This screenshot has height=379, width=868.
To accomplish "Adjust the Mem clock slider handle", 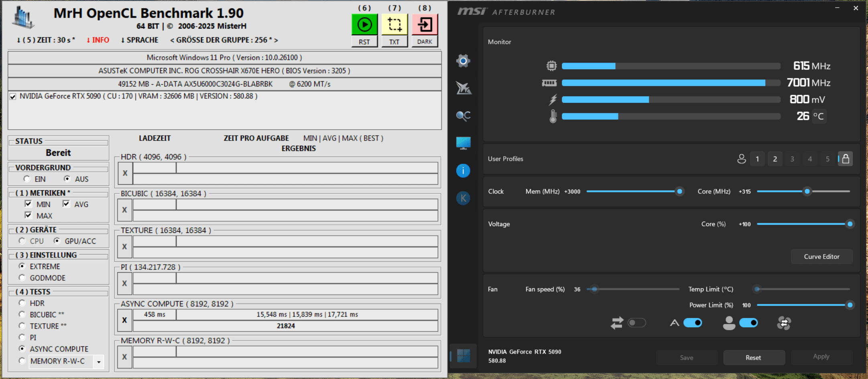I will (679, 192).
